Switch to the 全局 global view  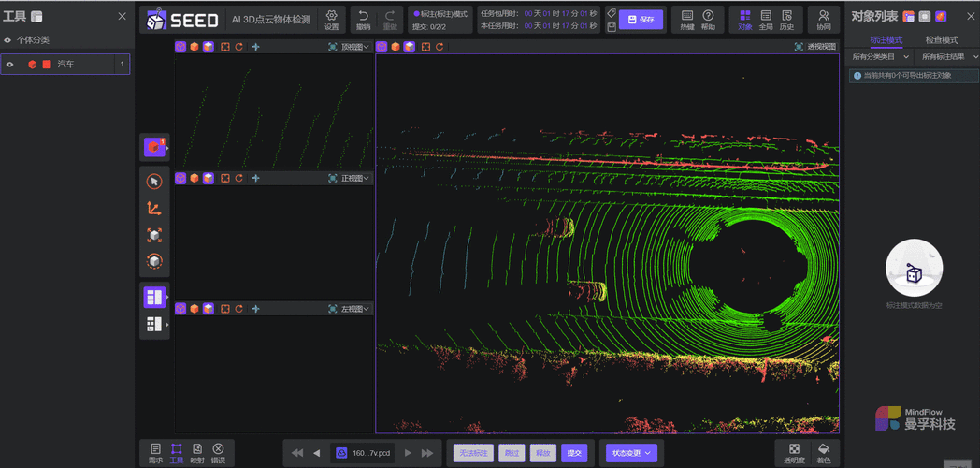click(766, 20)
